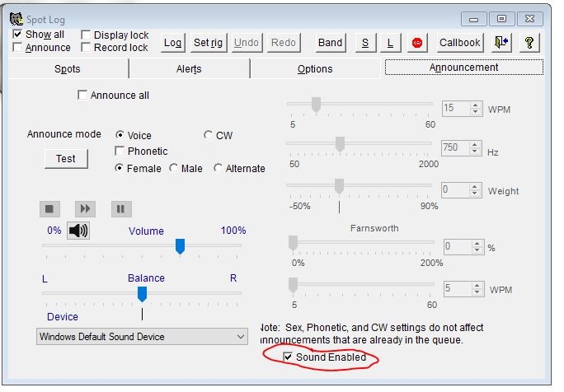Open the Windows Default Sound Device dropdown
The height and width of the screenshot is (392, 564).
point(142,337)
